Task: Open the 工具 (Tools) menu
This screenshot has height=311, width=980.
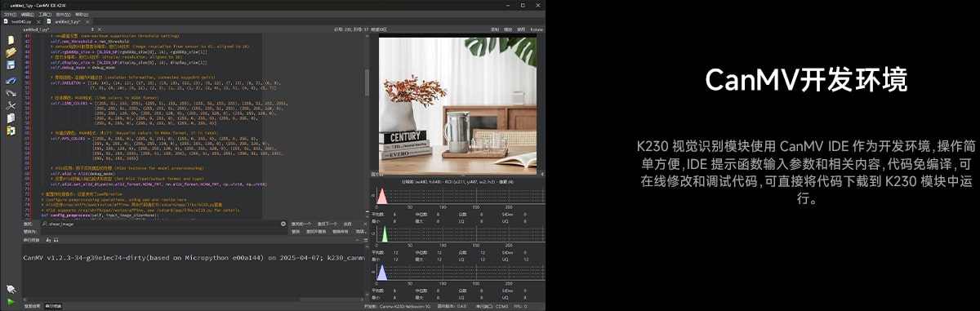Action: click(x=45, y=14)
